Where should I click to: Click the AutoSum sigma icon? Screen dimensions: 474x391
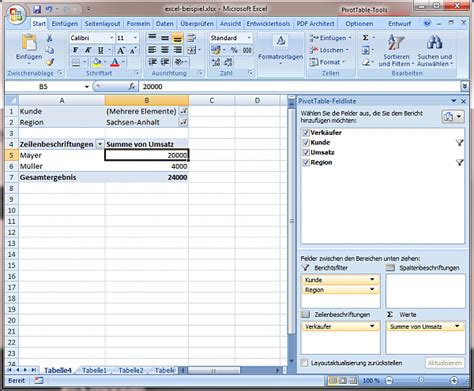point(365,38)
